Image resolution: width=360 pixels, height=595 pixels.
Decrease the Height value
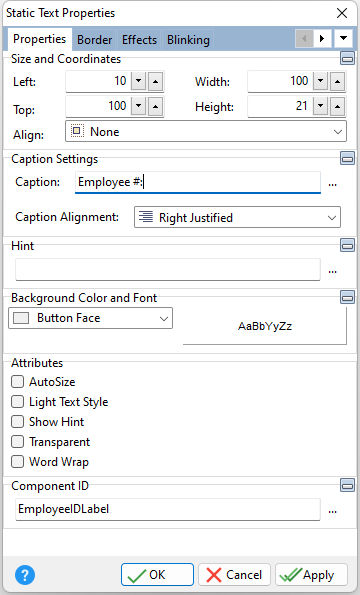click(x=321, y=106)
